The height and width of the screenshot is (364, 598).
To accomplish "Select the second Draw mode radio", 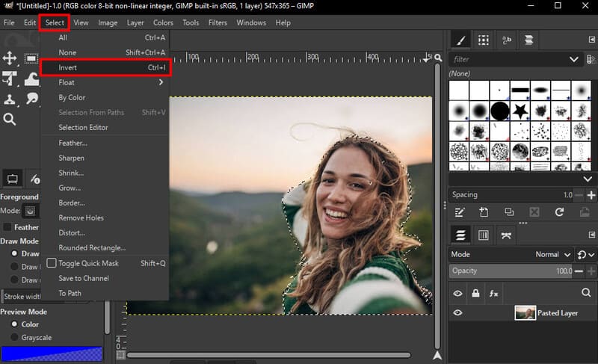I will pos(14,266).
